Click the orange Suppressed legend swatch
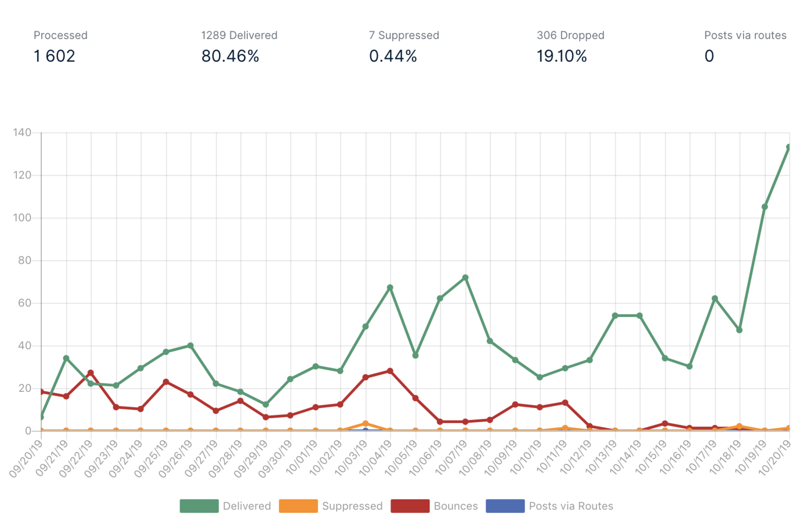 (298, 506)
